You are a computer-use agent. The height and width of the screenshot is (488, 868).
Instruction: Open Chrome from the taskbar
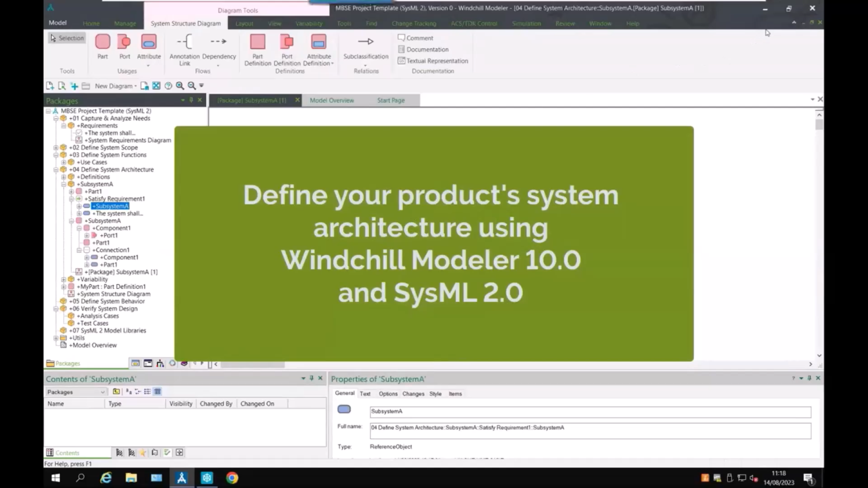tap(232, 478)
